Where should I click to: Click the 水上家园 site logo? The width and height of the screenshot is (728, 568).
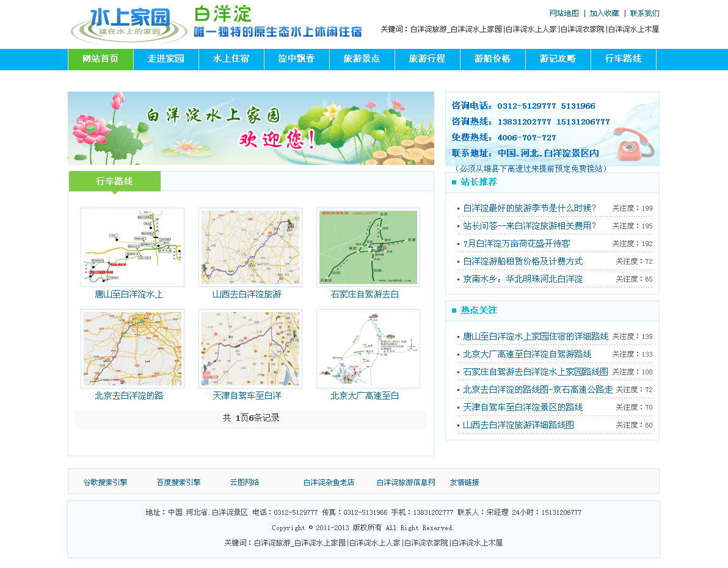coord(129,24)
